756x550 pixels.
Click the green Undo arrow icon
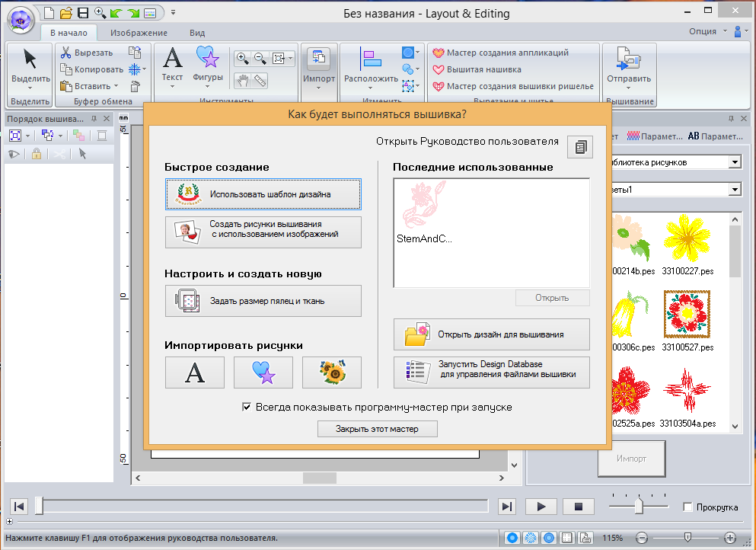(116, 12)
